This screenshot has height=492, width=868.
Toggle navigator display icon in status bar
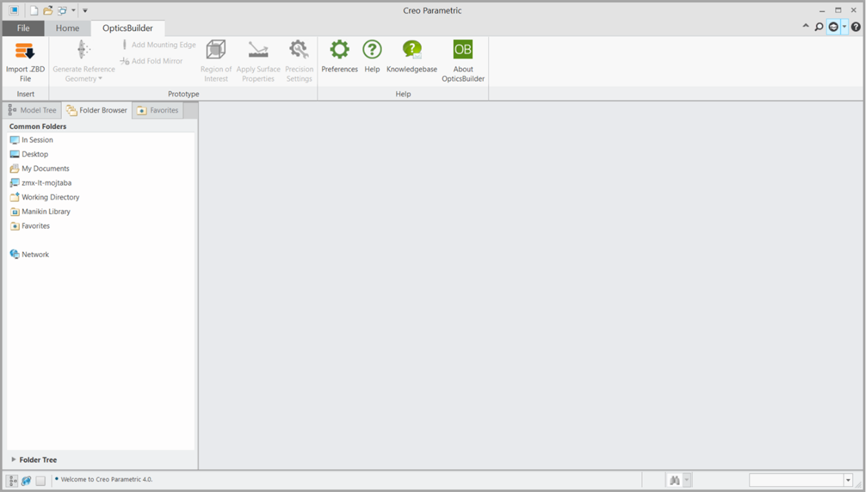pos(12,480)
